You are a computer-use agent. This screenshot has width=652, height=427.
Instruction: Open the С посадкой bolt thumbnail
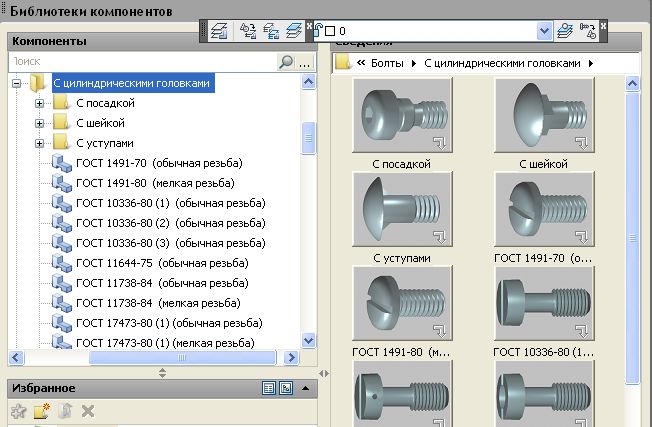[x=402, y=115]
